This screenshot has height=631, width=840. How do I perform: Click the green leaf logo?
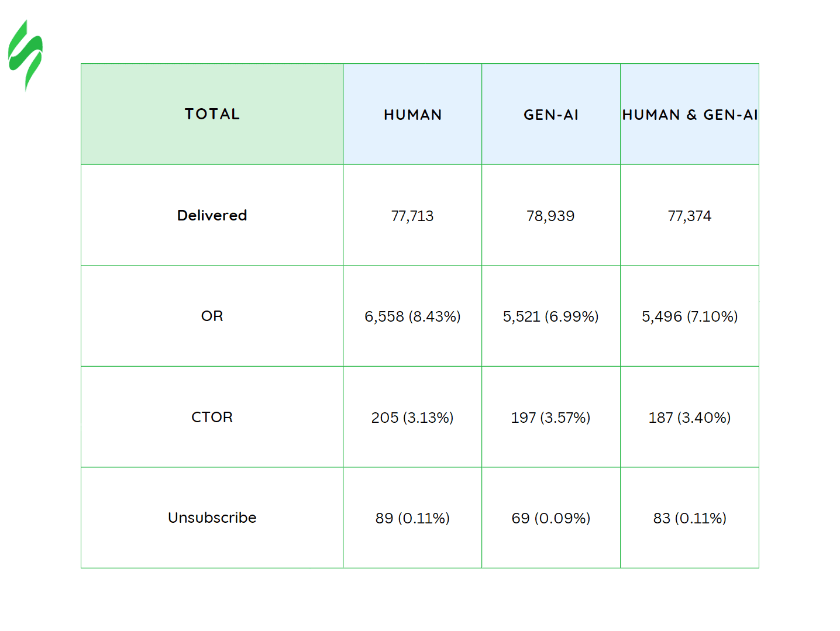click(25, 56)
